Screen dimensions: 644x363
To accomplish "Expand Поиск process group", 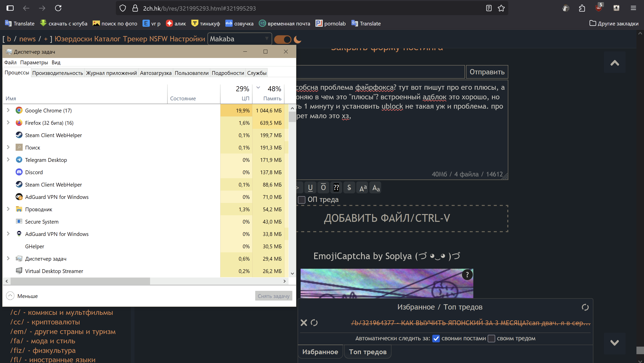I will click(x=8, y=147).
